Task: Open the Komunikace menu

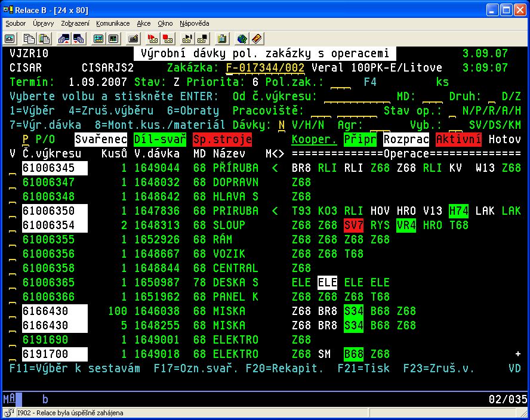Action: 113,23
